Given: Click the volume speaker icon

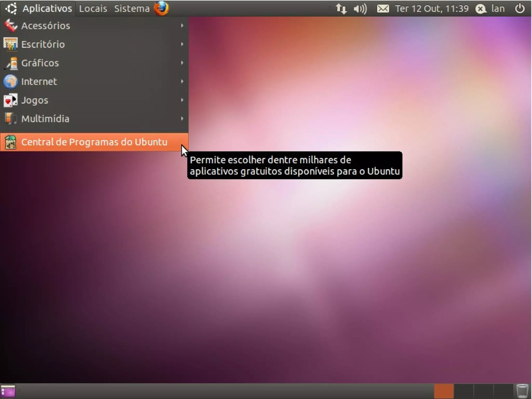Looking at the screenshot, I should click(360, 9).
